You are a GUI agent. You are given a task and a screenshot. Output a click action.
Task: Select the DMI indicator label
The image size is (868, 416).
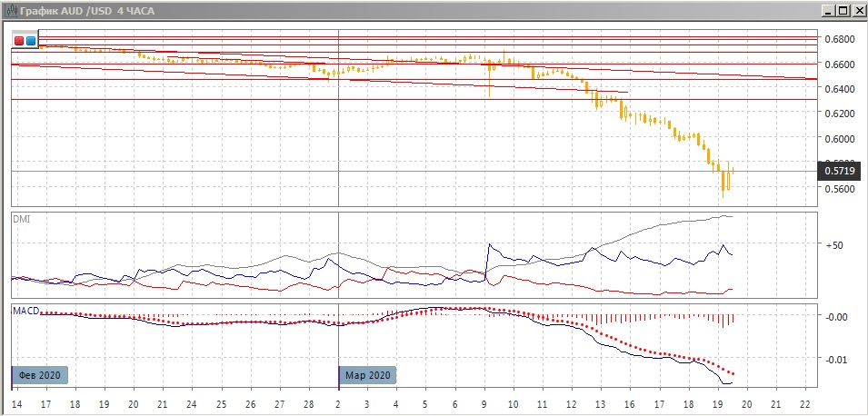22,219
